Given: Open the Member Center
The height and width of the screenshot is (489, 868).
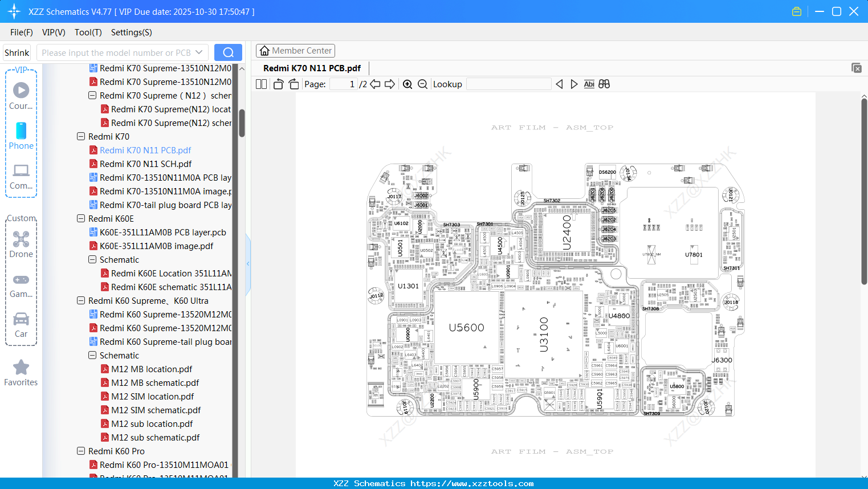Looking at the screenshot, I should (295, 51).
